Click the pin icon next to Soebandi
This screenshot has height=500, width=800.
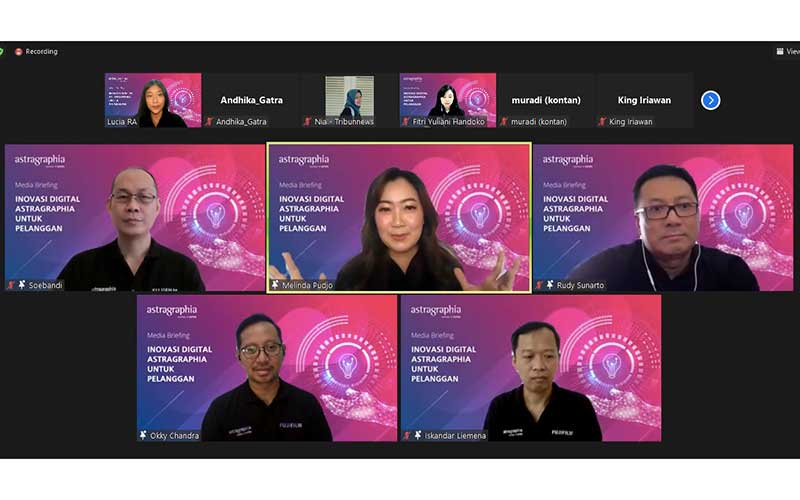(x=22, y=285)
